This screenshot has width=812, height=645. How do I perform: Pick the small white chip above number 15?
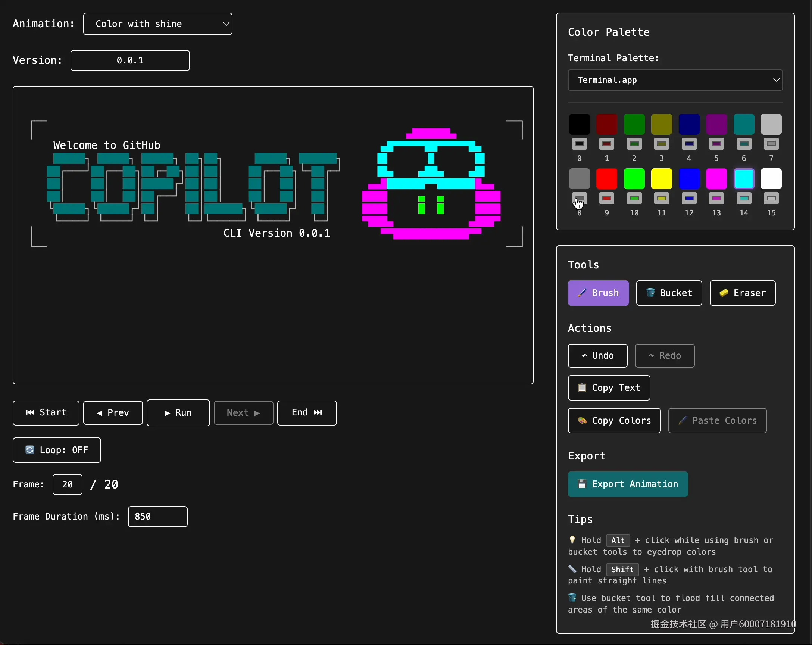pyautogui.click(x=771, y=198)
